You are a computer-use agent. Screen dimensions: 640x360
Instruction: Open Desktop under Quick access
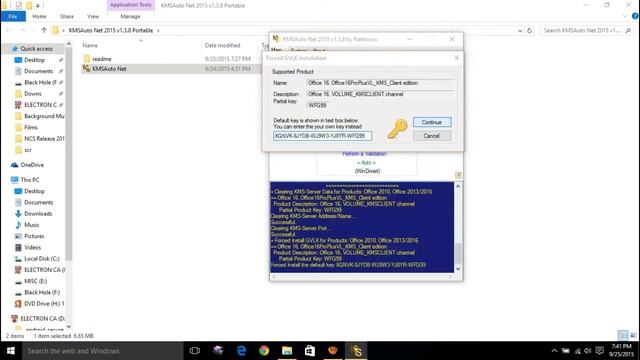coord(34,60)
